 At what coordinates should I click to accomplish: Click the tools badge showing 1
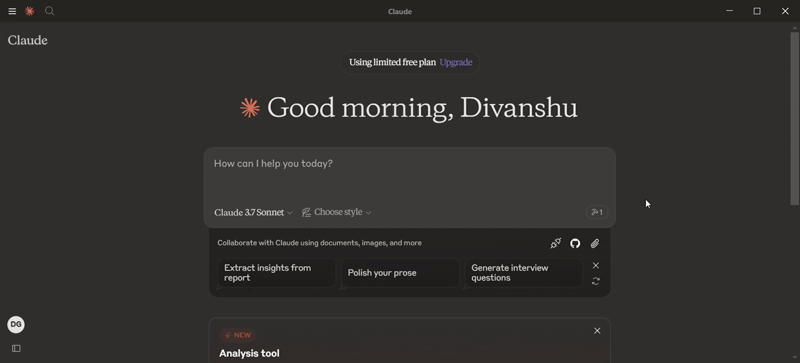[x=596, y=212]
